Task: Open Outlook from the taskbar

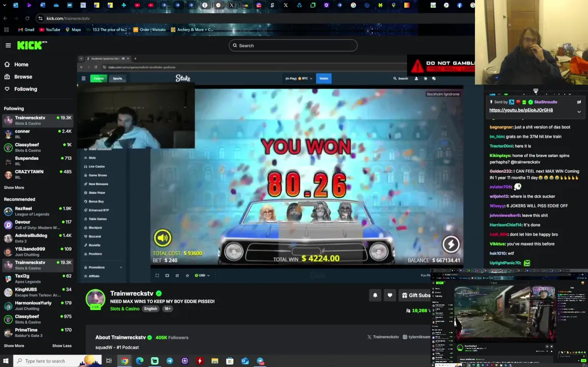Action: click(x=245, y=361)
